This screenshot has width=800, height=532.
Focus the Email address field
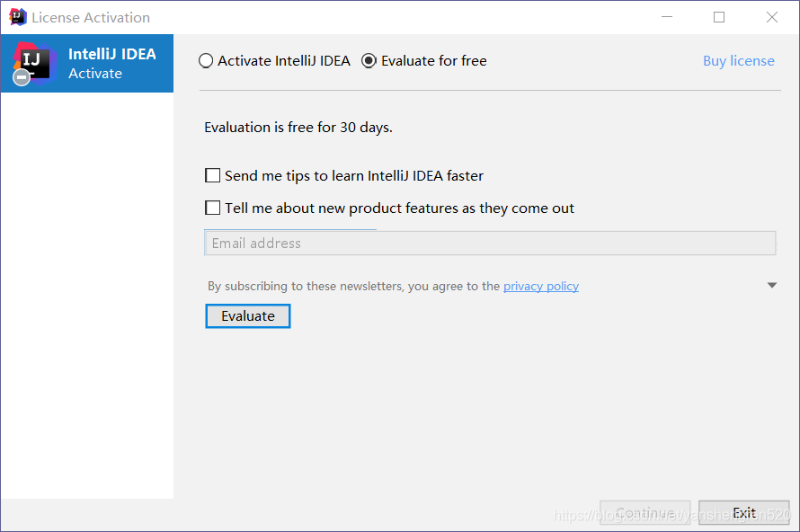(490, 244)
